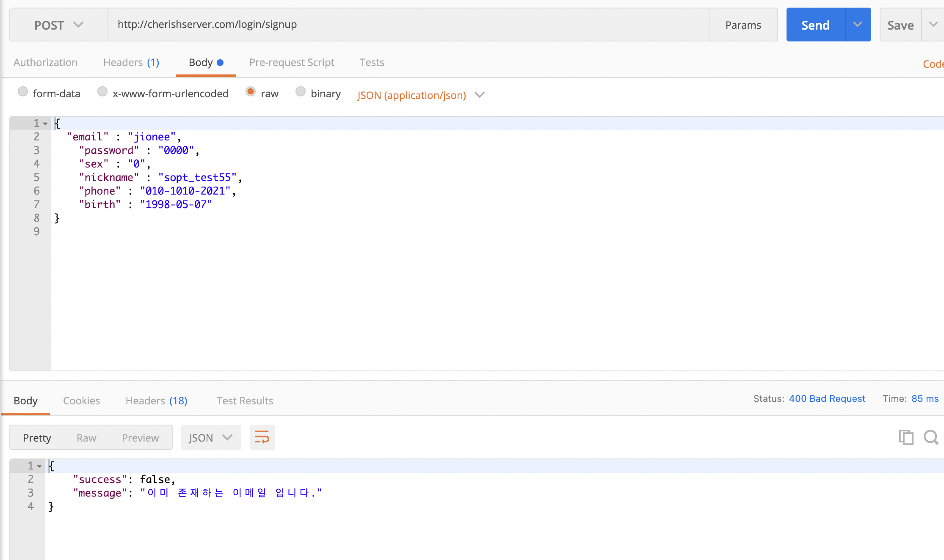Click the copy response to clipboard icon
The height and width of the screenshot is (560, 944).
[905, 437]
